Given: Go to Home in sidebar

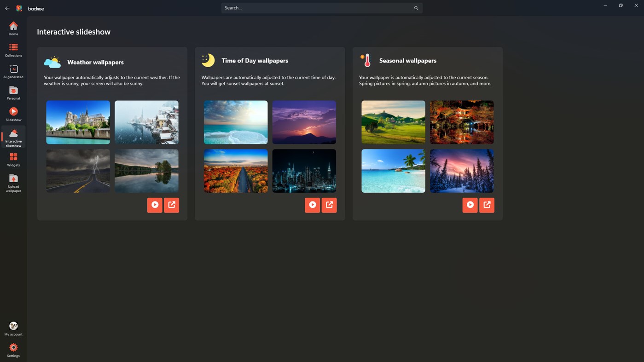Looking at the screenshot, I should pyautogui.click(x=13, y=29).
